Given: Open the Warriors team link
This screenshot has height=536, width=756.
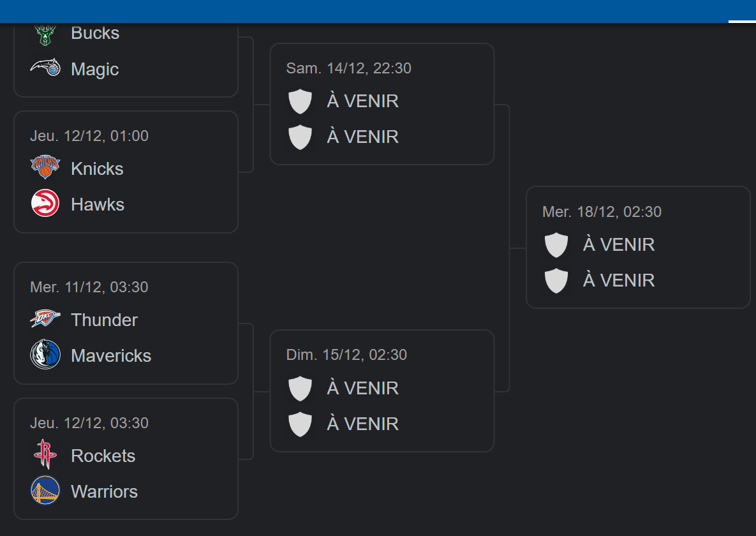Looking at the screenshot, I should [104, 491].
